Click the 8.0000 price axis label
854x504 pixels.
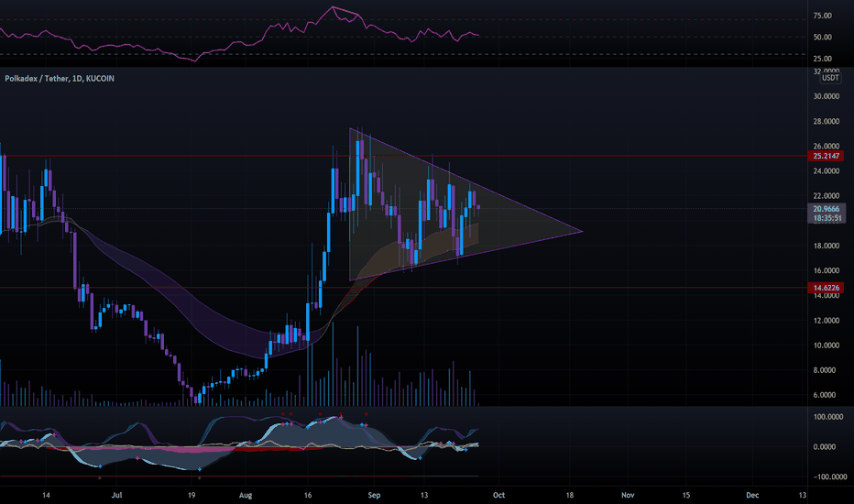[824, 370]
